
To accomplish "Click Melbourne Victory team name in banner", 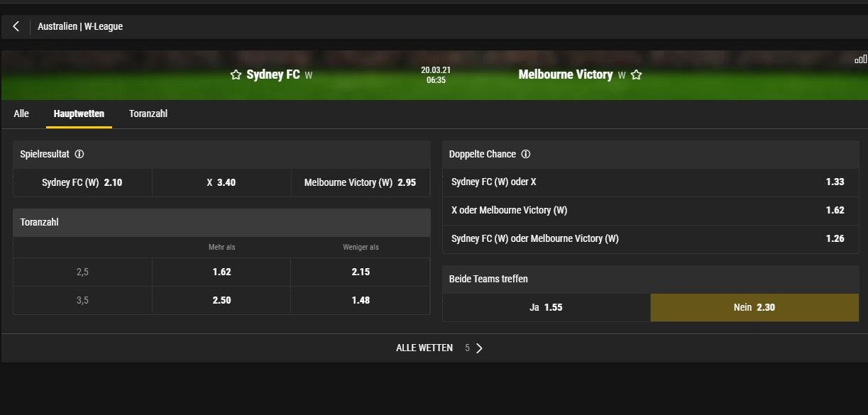I will point(566,74).
